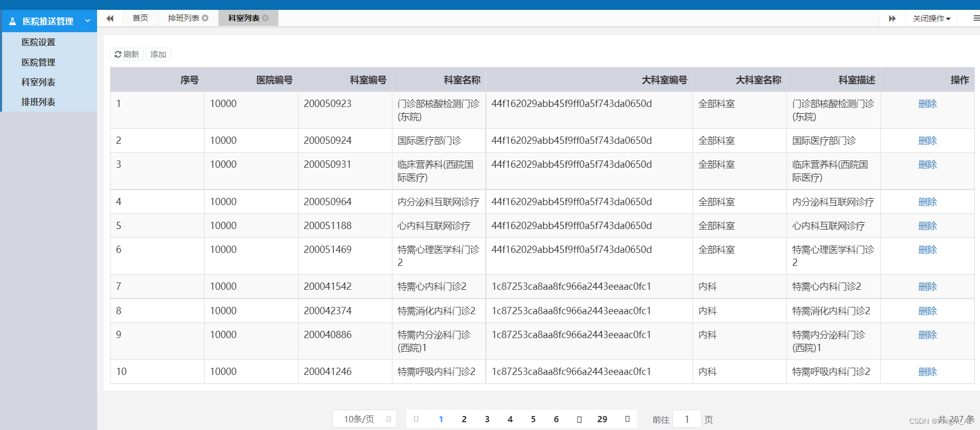
Task: Close the 排班列表 tab with its x icon
Action: pyautogui.click(x=205, y=18)
